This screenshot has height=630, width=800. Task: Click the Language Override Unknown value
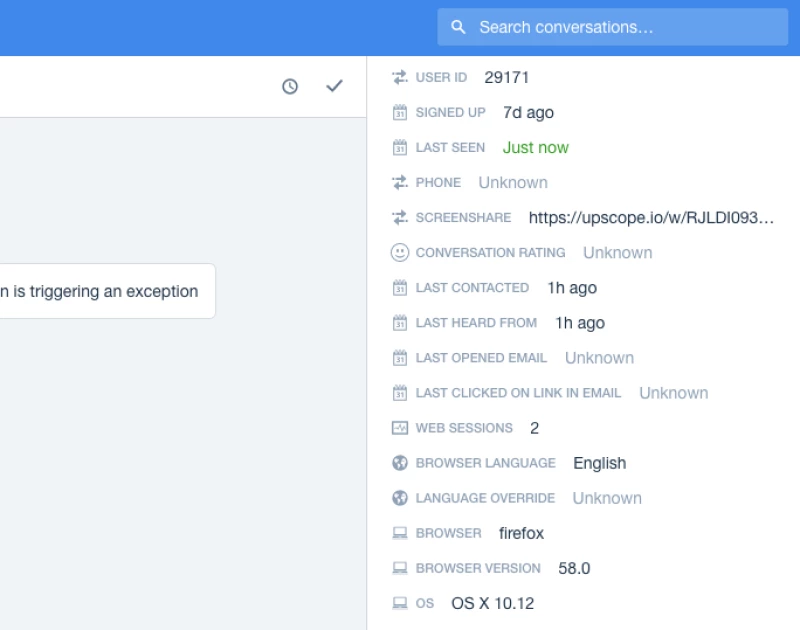point(607,498)
